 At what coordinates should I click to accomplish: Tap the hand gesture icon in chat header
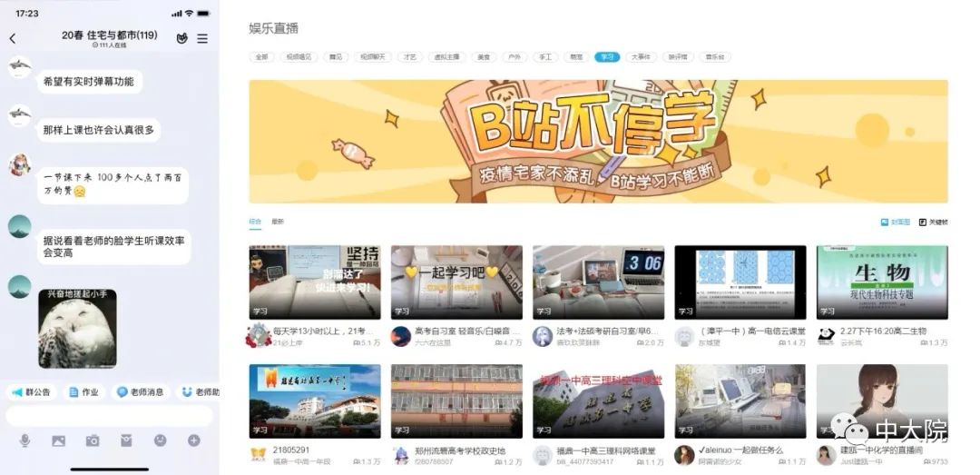click(x=181, y=38)
